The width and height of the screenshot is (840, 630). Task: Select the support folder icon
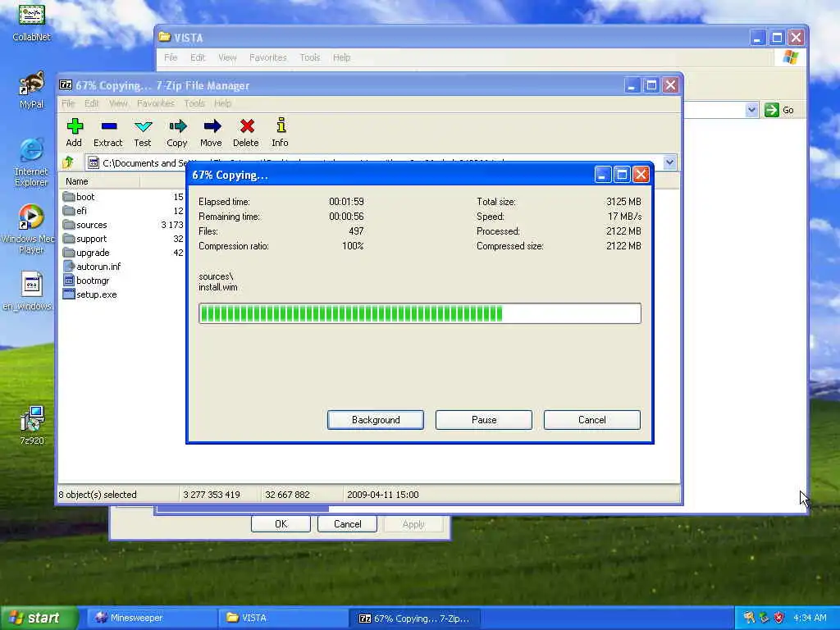[x=69, y=239]
